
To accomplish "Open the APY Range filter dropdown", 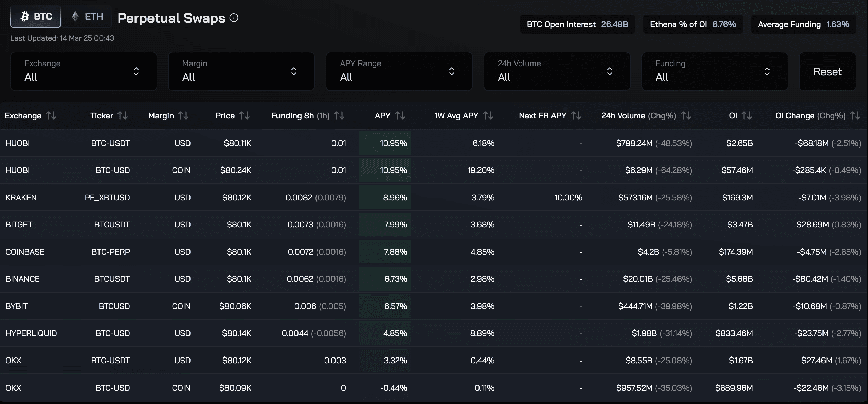I will click(x=399, y=71).
